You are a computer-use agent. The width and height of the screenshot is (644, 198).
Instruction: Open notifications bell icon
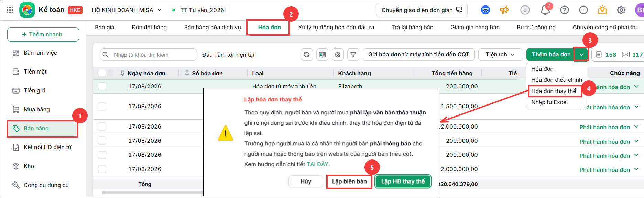pos(545,10)
